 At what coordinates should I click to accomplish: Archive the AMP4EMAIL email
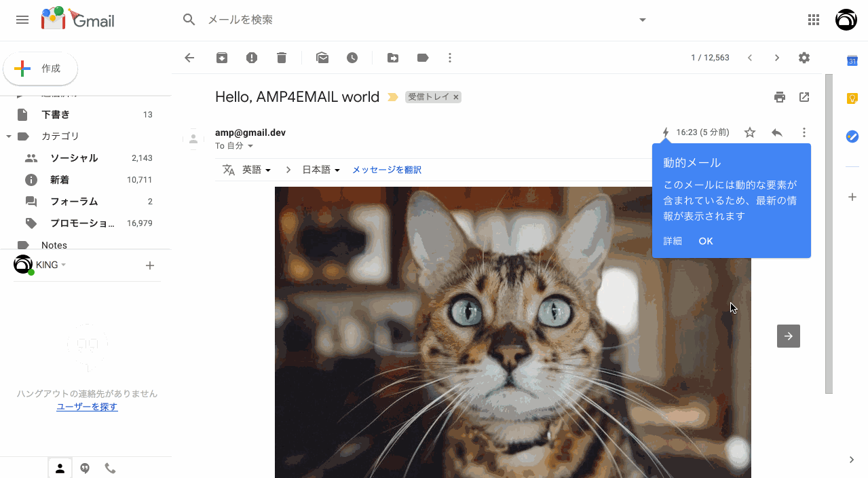222,58
